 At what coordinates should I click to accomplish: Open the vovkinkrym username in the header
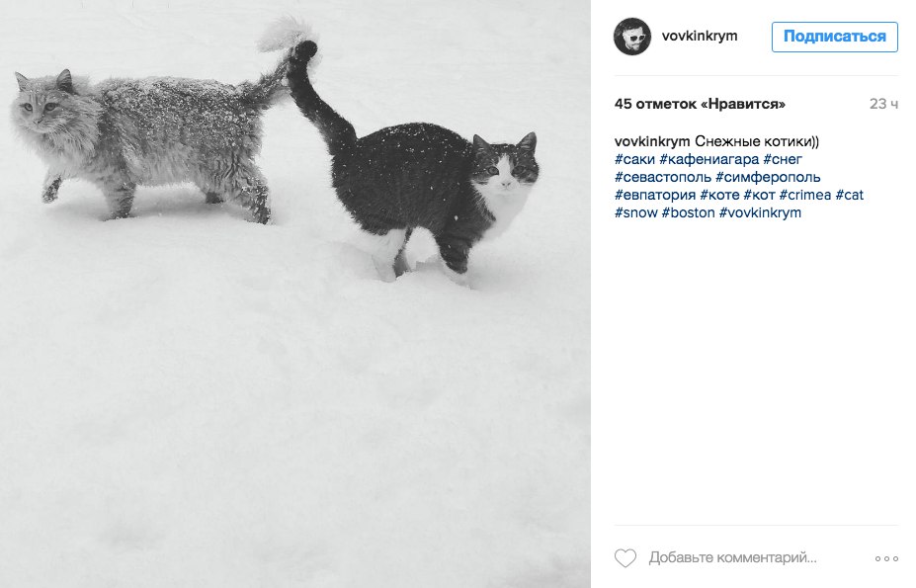pos(700,37)
